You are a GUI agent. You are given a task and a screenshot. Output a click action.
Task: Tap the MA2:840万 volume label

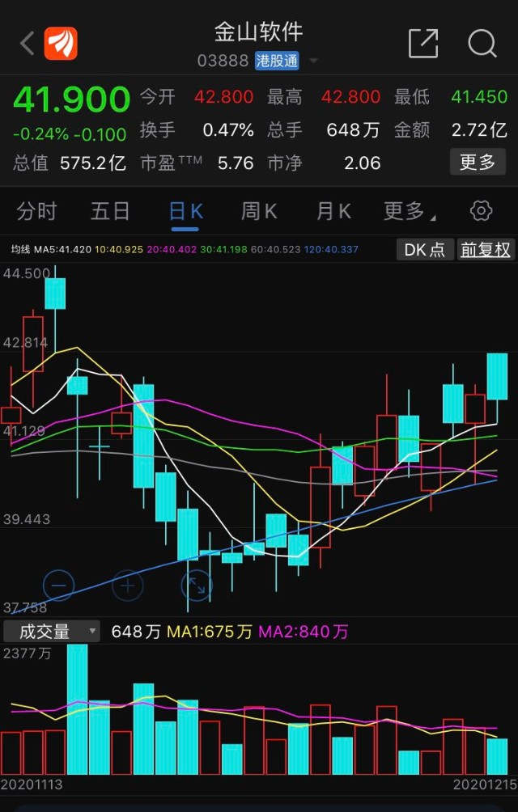303,632
